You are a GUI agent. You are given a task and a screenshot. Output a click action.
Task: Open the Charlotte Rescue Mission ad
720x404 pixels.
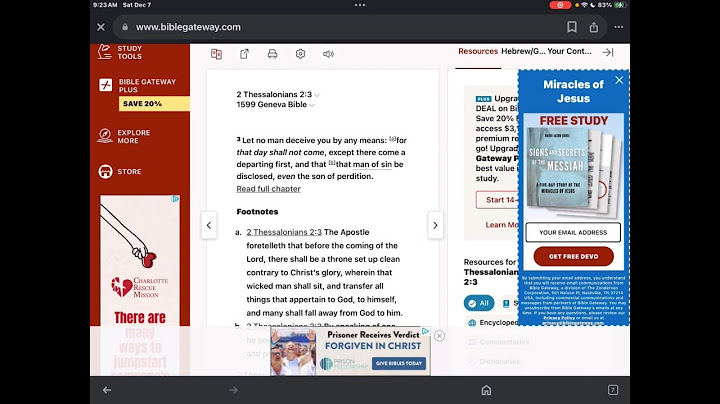coord(140,285)
